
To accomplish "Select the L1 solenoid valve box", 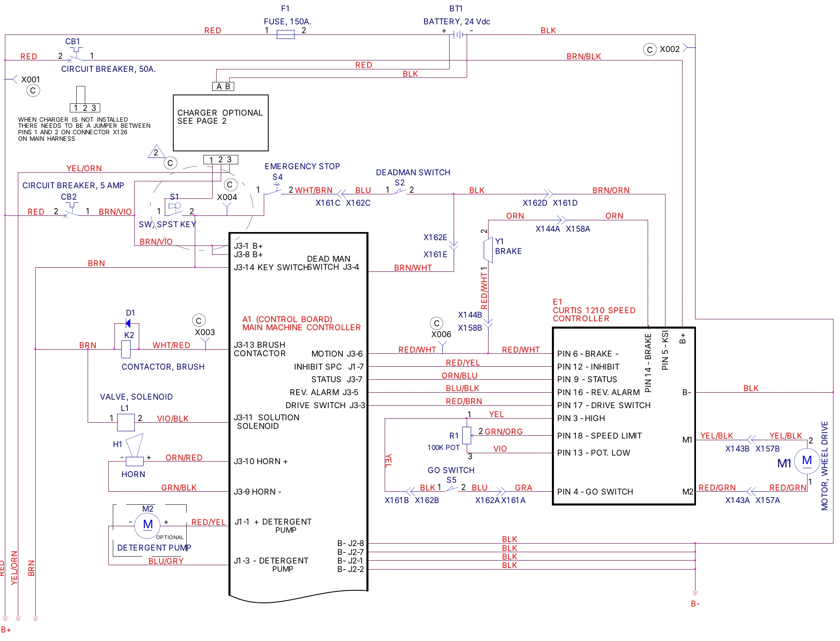I will pyautogui.click(x=126, y=422).
